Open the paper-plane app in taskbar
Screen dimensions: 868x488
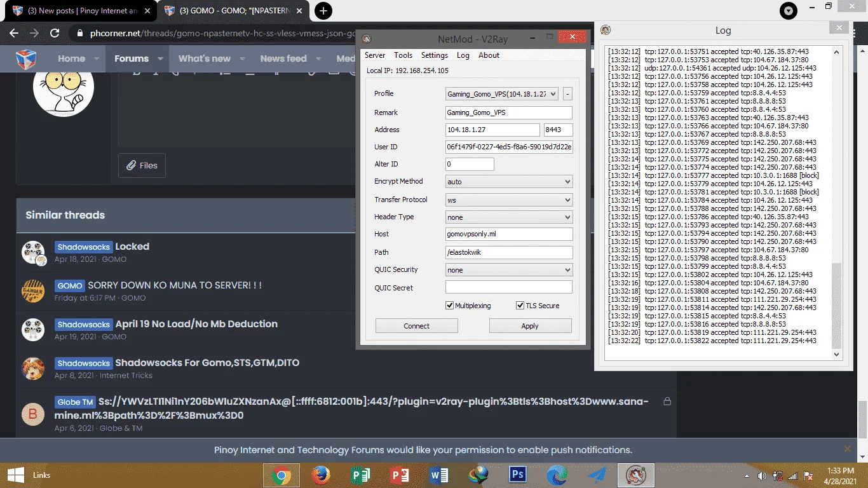pyautogui.click(x=597, y=475)
